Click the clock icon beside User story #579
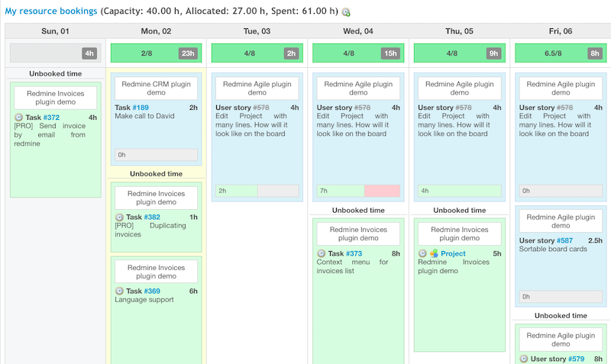 [523, 359]
